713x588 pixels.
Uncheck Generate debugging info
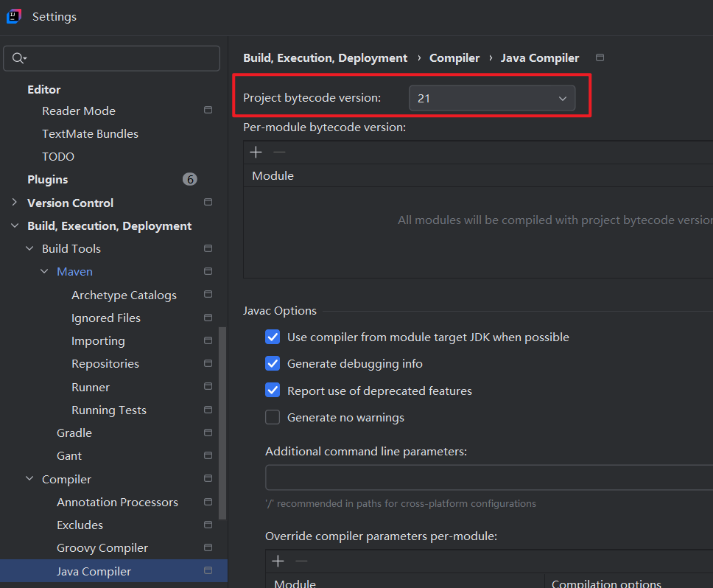pos(273,363)
